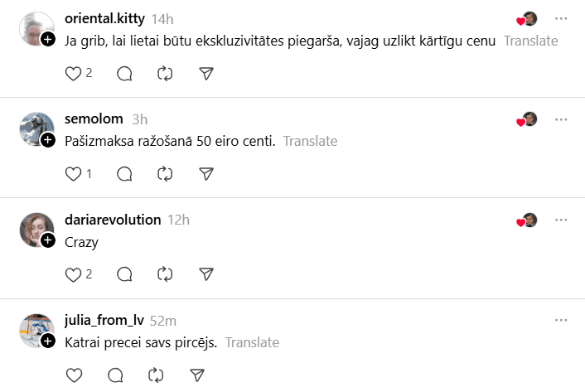Repost dariarevolution's comment
The image size is (585, 392).
(x=165, y=273)
